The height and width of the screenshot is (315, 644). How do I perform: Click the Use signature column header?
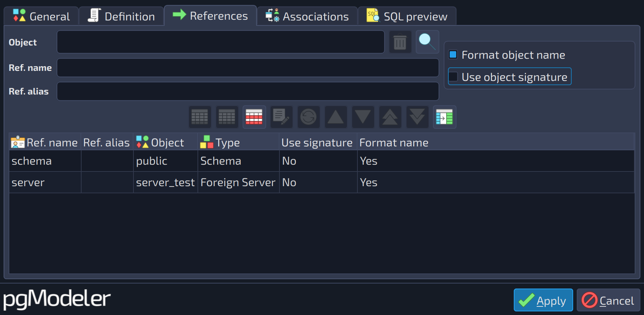pyautogui.click(x=318, y=142)
